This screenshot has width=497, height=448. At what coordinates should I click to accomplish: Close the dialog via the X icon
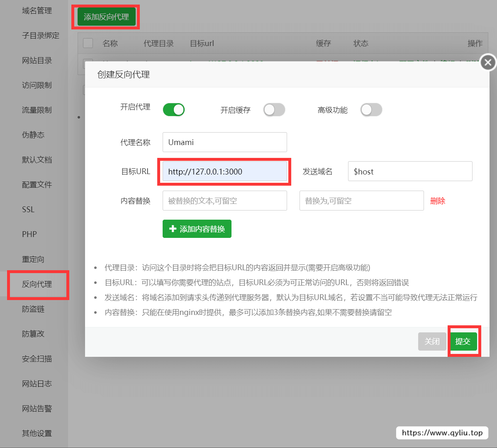[x=488, y=62]
